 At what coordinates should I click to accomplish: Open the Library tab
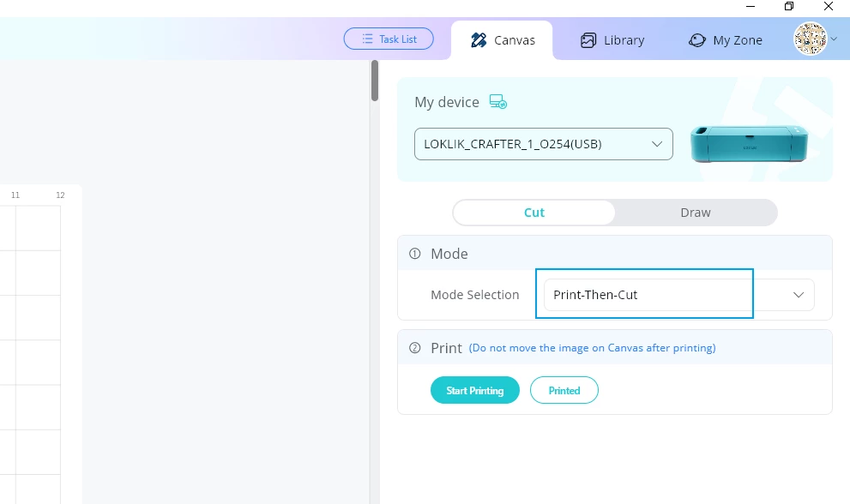coord(612,40)
